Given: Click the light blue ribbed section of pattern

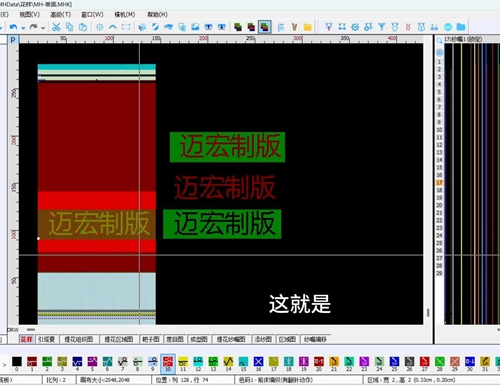Looking at the screenshot, I should coord(97,291).
